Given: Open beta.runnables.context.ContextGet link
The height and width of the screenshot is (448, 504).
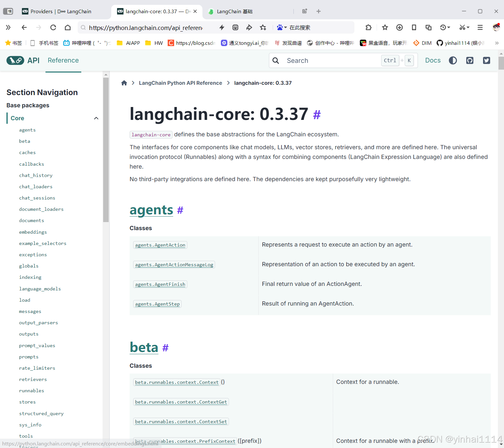Looking at the screenshot, I should pyautogui.click(x=181, y=402).
